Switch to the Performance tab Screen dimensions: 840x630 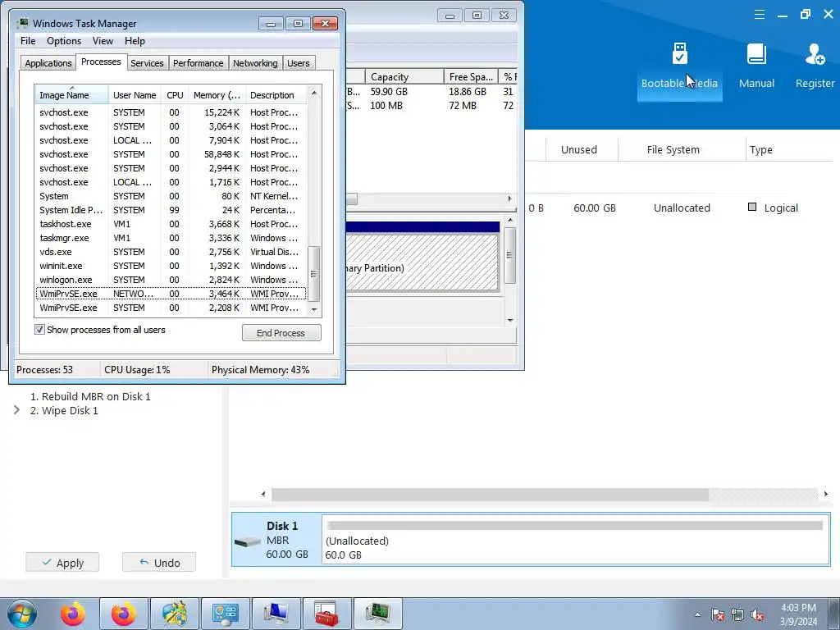[x=199, y=63]
